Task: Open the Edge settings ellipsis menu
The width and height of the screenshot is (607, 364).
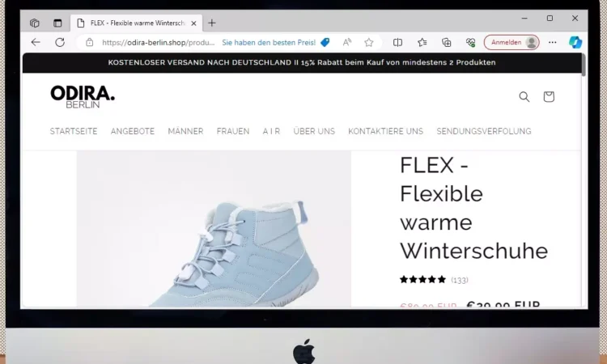Action: point(553,42)
